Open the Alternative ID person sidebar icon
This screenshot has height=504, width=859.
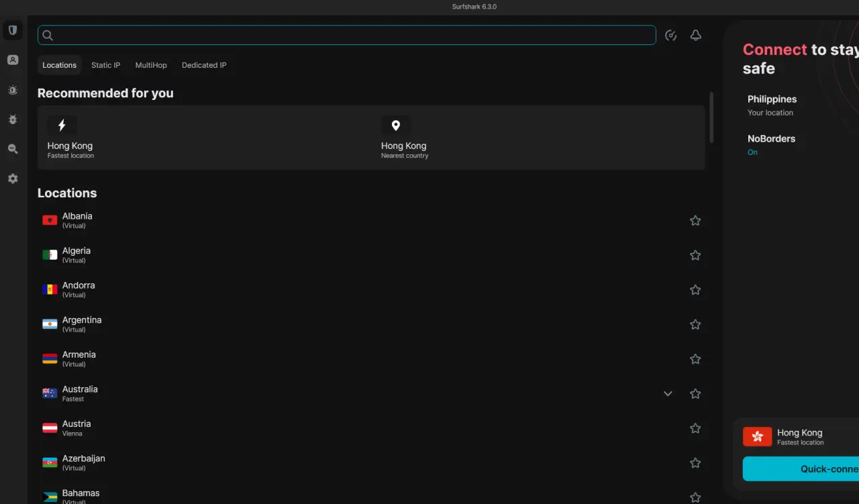pyautogui.click(x=13, y=60)
